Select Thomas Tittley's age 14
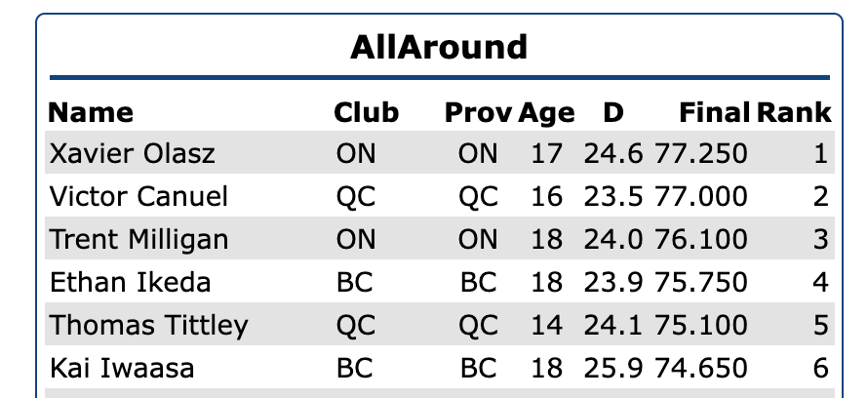Image resolution: width=868 pixels, height=398 pixels. (547, 325)
